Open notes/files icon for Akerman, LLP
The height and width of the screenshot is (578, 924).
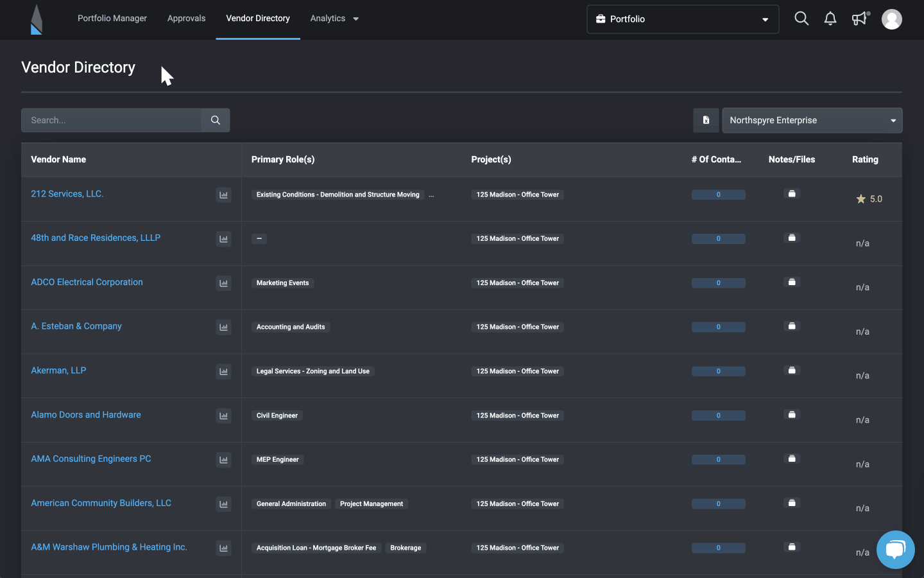(792, 371)
